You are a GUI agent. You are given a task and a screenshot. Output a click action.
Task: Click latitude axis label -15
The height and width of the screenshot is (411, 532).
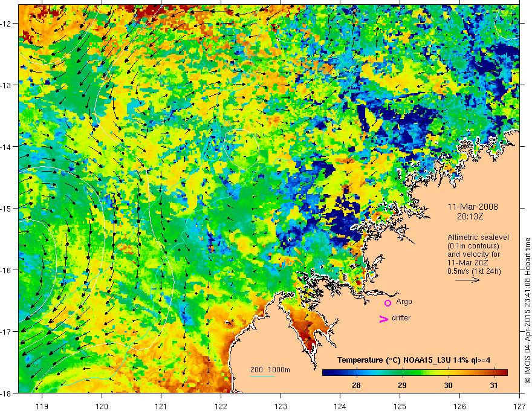point(7,208)
